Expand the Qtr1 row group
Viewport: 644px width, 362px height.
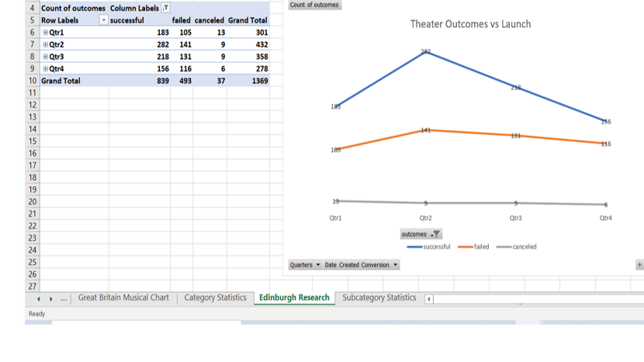coord(45,33)
